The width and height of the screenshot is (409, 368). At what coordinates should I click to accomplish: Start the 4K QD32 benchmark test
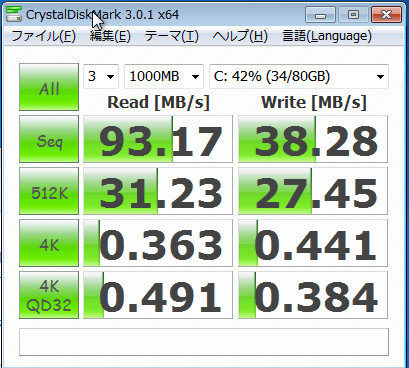[x=49, y=295]
